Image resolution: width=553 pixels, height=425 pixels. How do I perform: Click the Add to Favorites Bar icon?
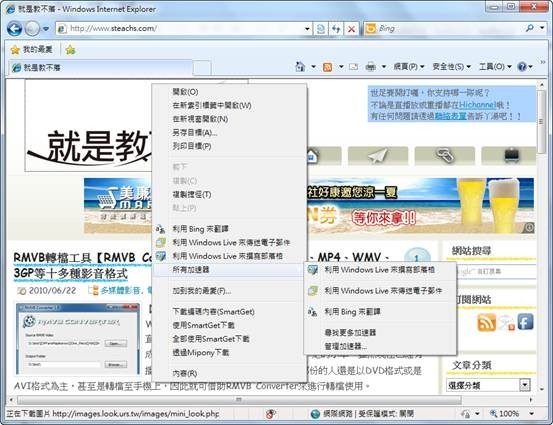point(71,50)
